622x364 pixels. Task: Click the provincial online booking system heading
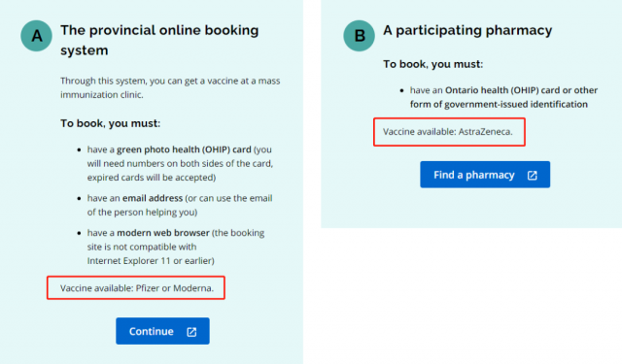[159, 40]
